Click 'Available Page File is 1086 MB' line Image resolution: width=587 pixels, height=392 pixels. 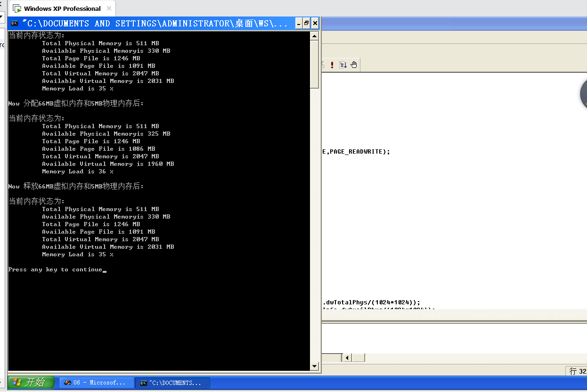[x=98, y=149]
